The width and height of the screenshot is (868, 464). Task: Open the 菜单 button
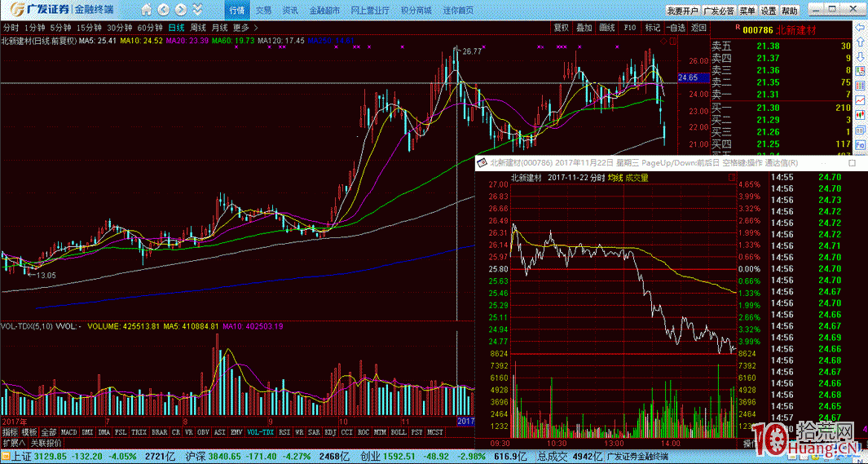747,11
